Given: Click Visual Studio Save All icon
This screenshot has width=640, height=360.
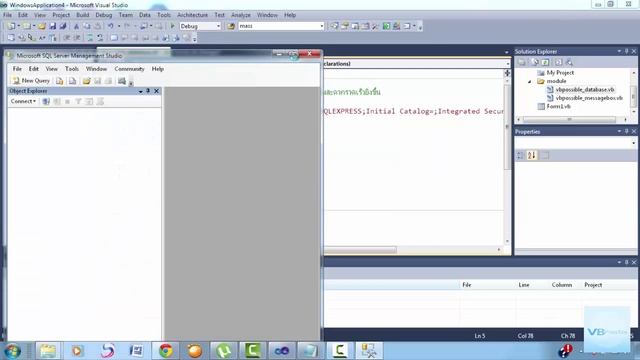Looking at the screenshot, I should [63, 26].
